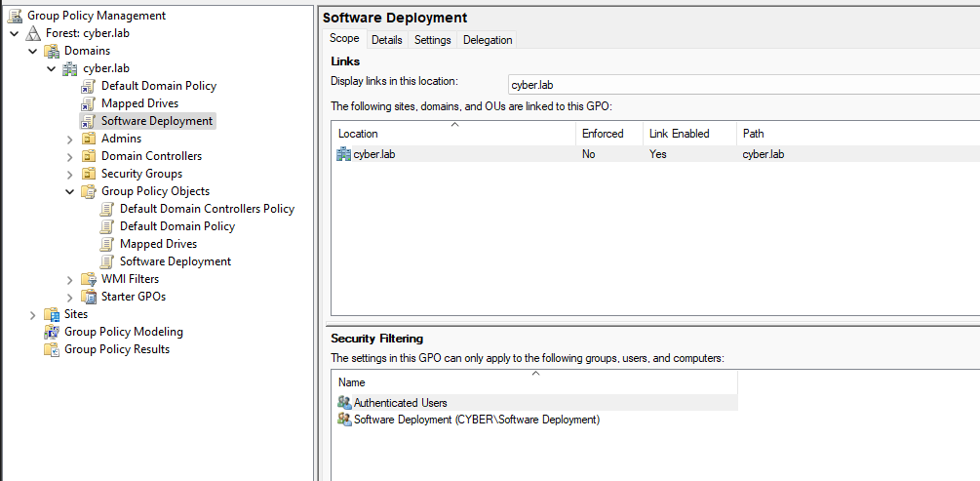Open the 'Display links in this location' dropdown
980x481 pixels.
[x=743, y=85]
